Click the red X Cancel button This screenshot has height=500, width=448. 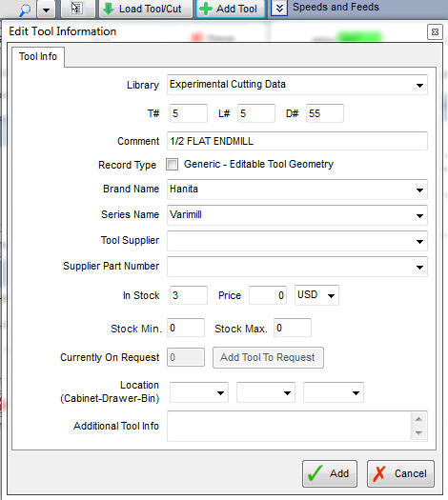tap(400, 474)
